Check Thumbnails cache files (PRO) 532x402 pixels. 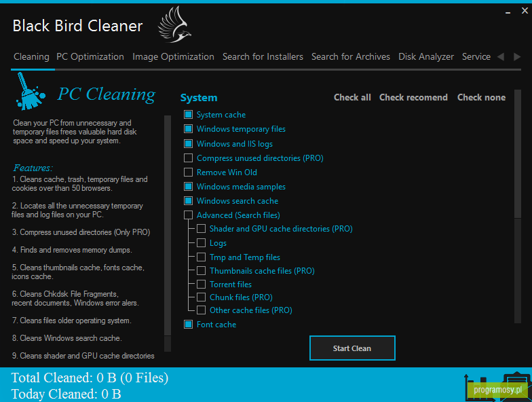201,270
